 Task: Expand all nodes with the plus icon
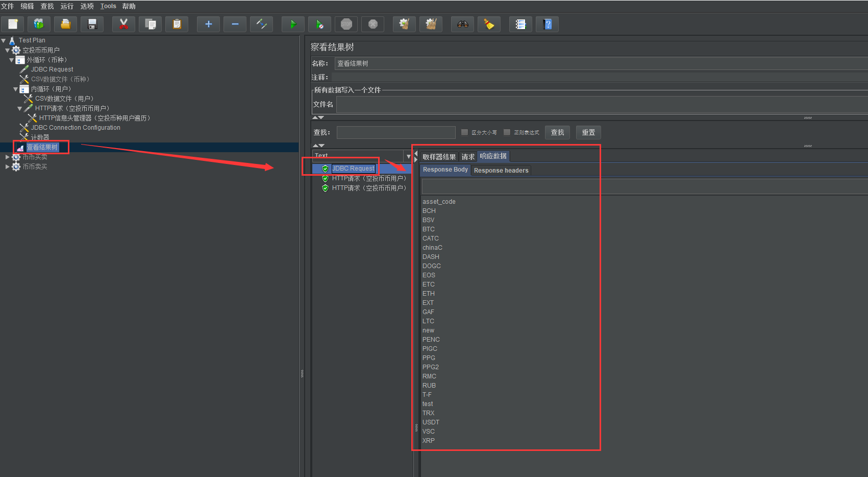208,24
